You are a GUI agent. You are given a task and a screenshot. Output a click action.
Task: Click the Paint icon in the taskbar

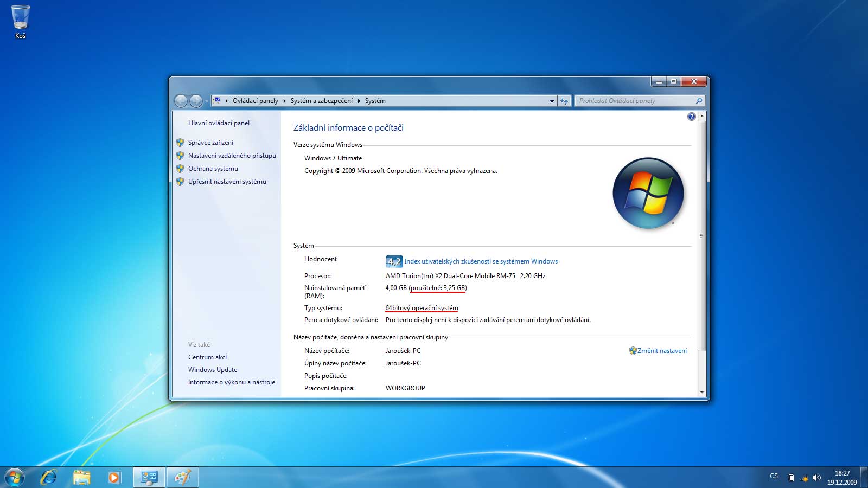[x=182, y=477]
